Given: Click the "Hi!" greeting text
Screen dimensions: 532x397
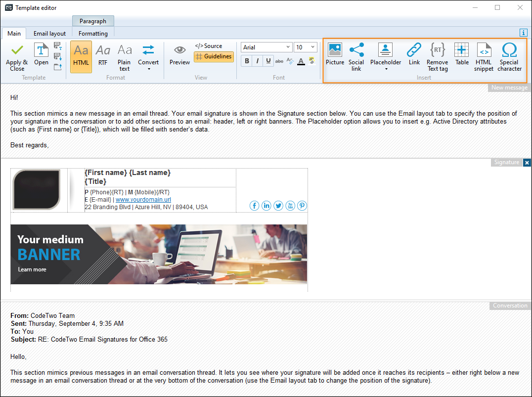Looking at the screenshot, I should tap(14, 98).
